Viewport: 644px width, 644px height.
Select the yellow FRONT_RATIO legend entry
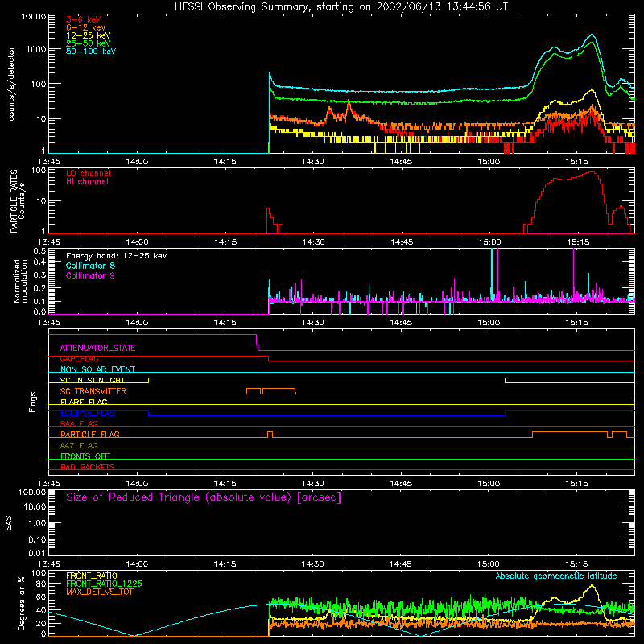pyautogui.click(x=92, y=576)
